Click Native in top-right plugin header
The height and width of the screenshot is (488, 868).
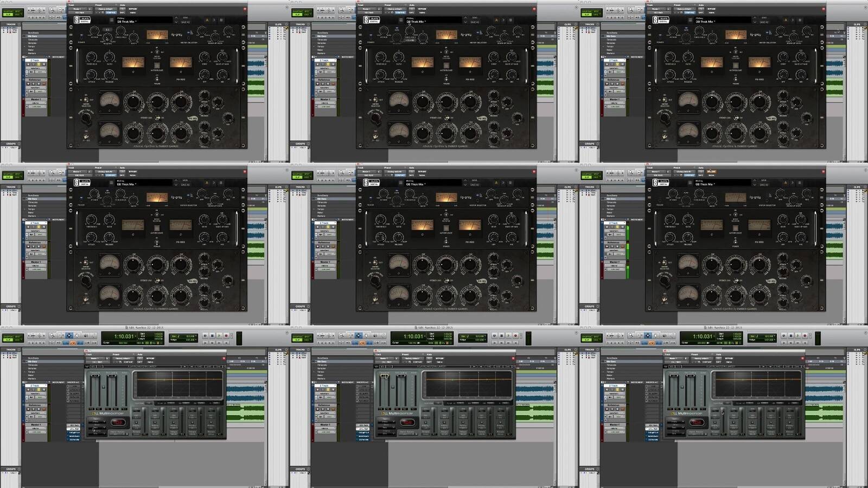tap(711, 12)
